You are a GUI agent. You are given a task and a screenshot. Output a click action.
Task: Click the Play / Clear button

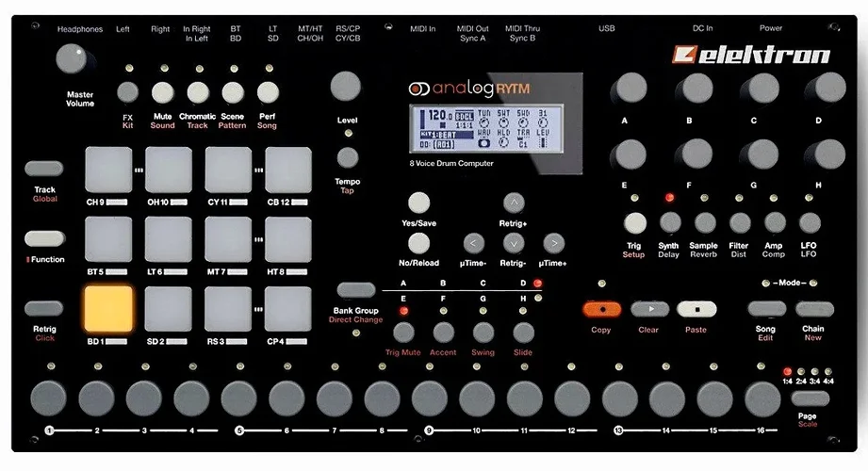pyautogui.click(x=650, y=309)
